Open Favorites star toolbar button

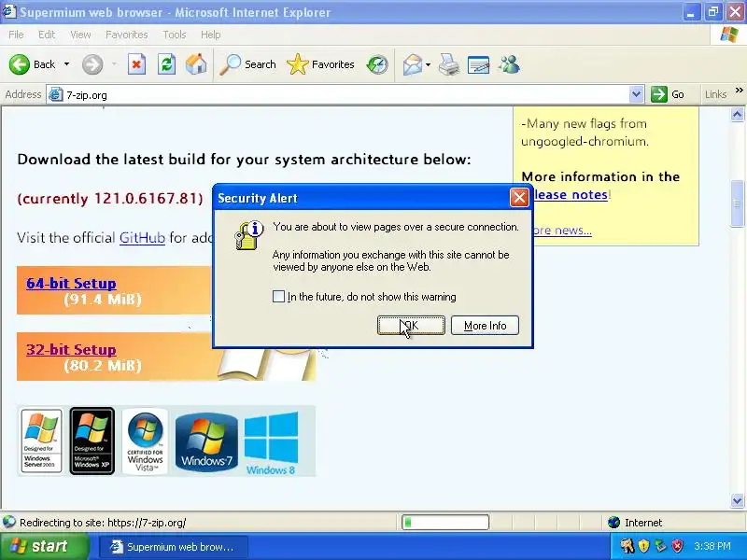pos(320,64)
